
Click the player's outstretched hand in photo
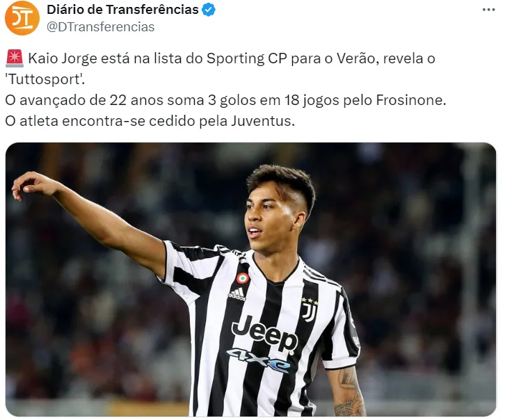[x=32, y=185]
